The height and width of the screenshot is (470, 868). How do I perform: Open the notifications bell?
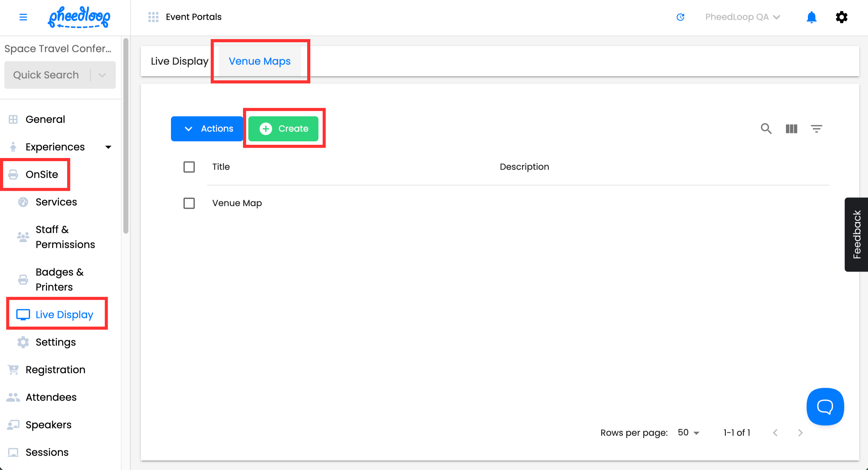pos(811,17)
